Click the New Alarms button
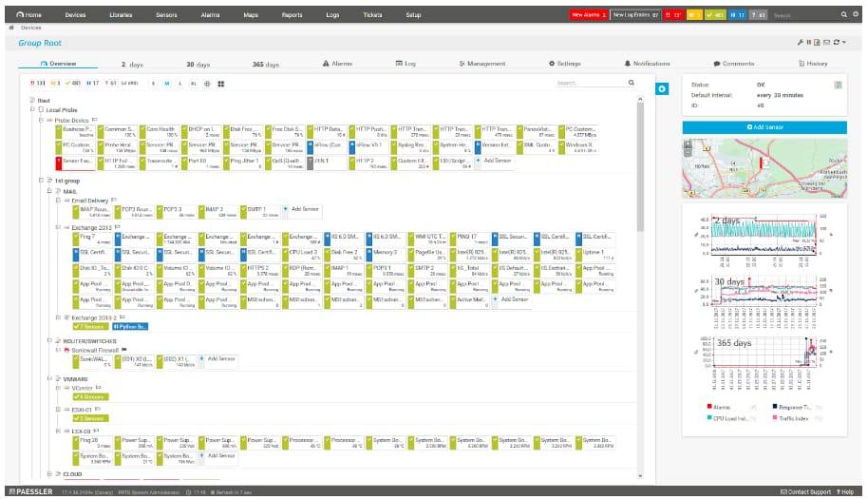Screen dimensions: 868x499 [589, 15]
